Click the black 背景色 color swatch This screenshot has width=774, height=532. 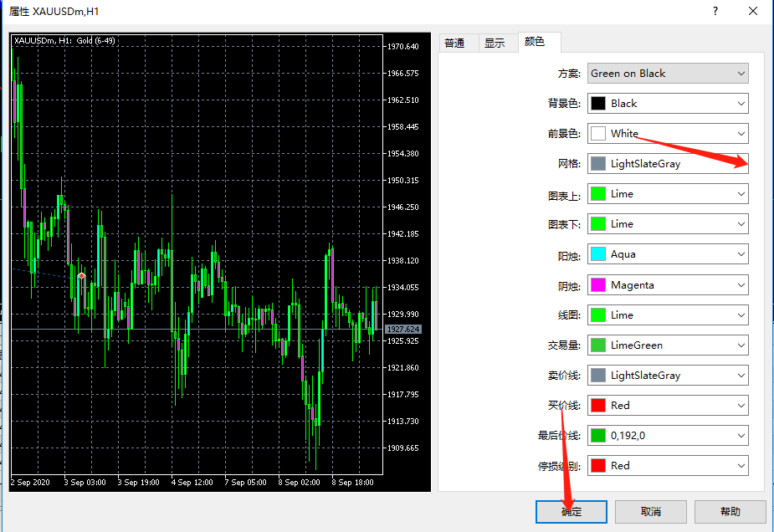coord(598,103)
